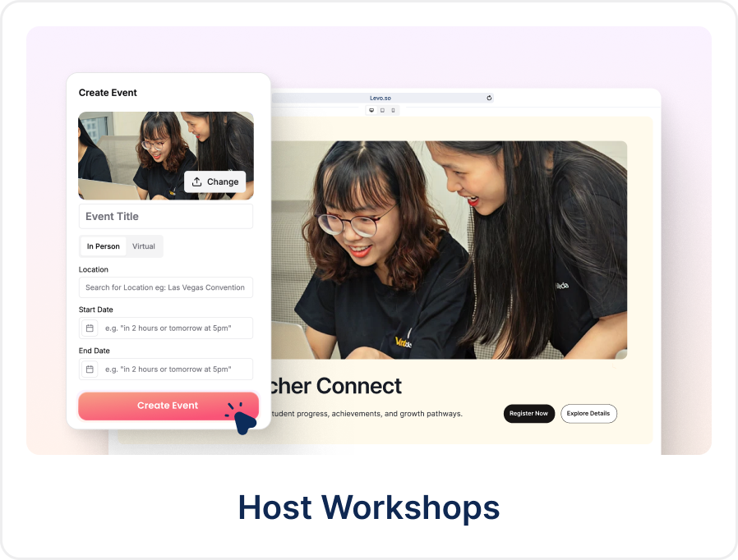Click the reload icon next to Levo.so
Image resolution: width=738 pixels, height=560 pixels.
click(489, 97)
